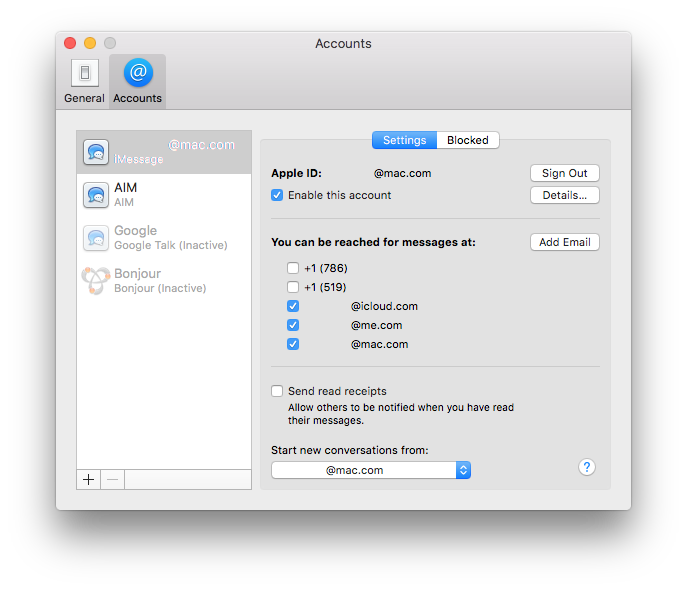Click the minus button to remove account
Screen dimensions: 687x590
tap(112, 479)
